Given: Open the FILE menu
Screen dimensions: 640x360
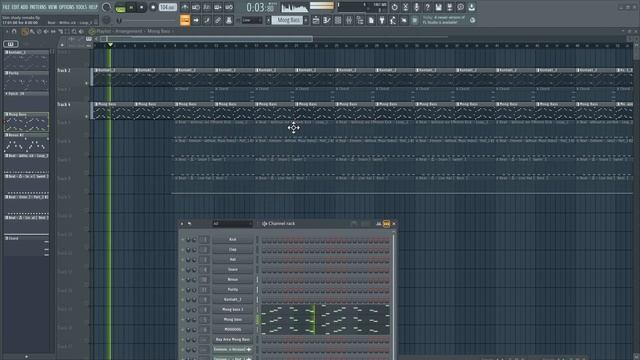Looking at the screenshot, I should 6,7.
